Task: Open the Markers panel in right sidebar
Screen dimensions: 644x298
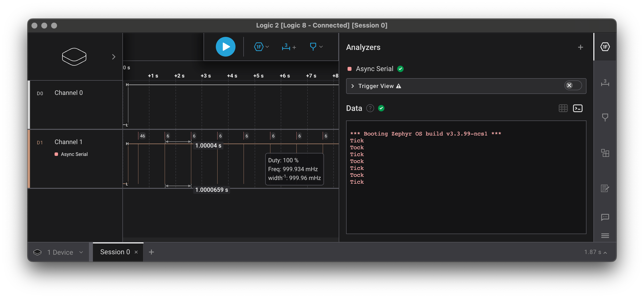Action: point(605,117)
